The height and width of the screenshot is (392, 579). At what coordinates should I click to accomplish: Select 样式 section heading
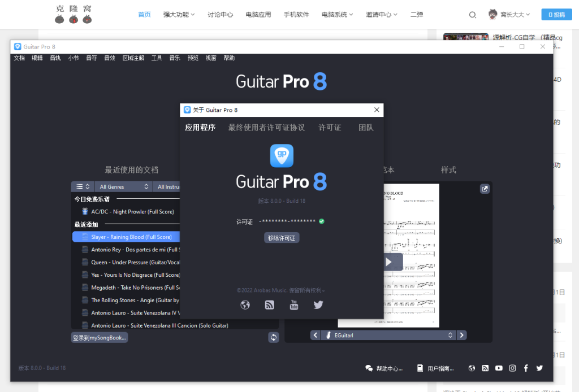448,169
